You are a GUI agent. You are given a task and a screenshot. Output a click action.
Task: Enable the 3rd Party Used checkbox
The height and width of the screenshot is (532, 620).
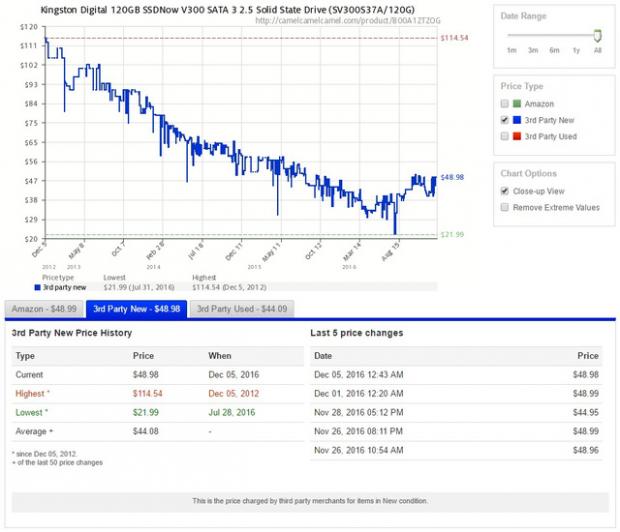(x=505, y=136)
